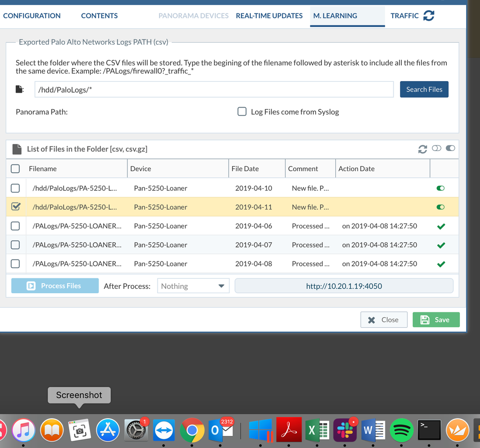
Task: Refresh the file list with reload icon
Action: pos(422,149)
